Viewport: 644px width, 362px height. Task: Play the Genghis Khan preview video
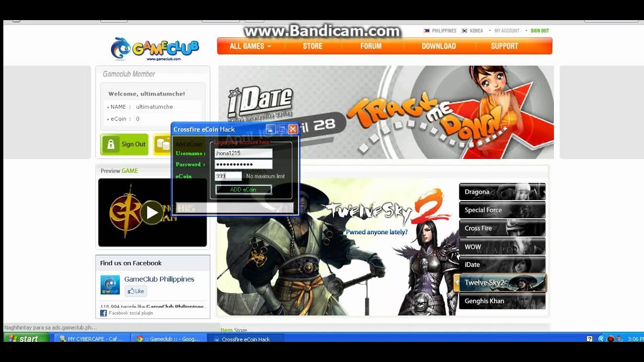[x=152, y=213]
